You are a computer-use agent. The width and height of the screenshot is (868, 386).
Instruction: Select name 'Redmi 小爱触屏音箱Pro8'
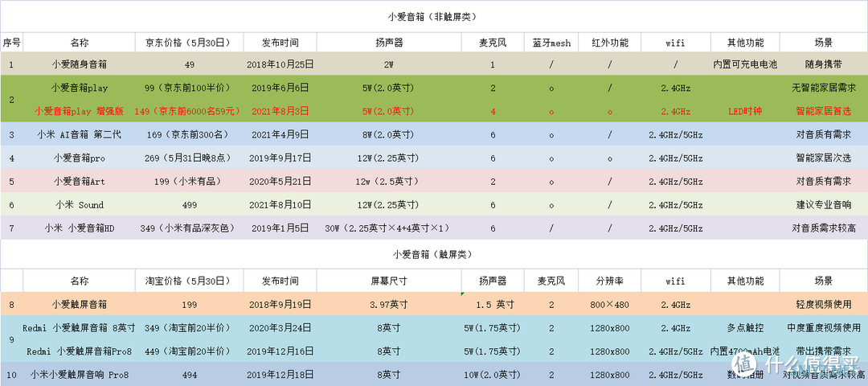[x=79, y=351]
